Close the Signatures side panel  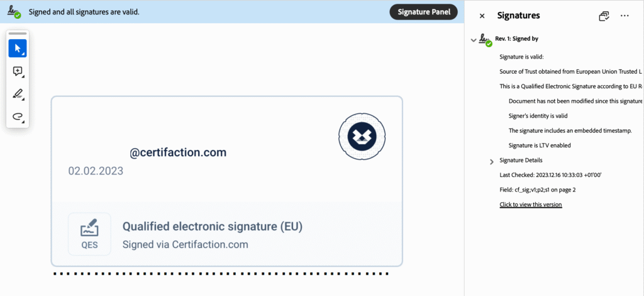(x=482, y=16)
